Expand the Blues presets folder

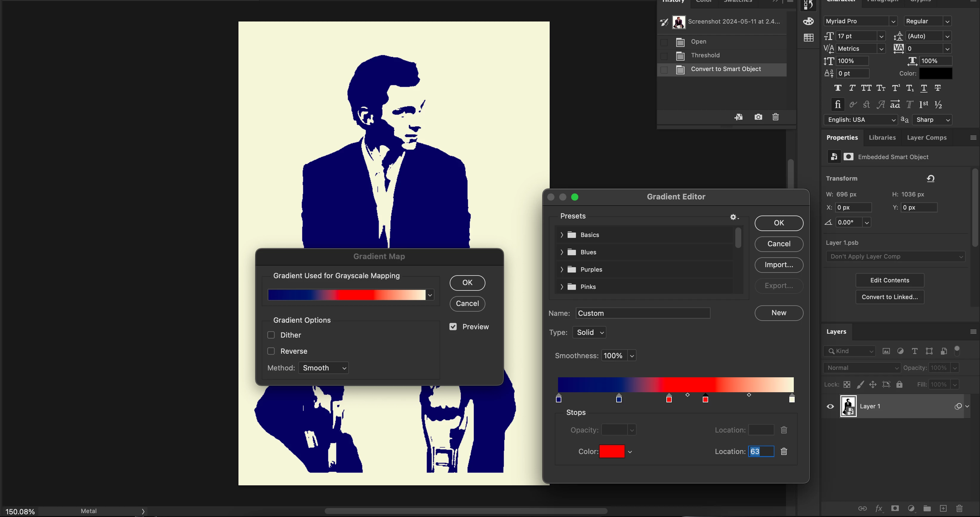point(562,252)
